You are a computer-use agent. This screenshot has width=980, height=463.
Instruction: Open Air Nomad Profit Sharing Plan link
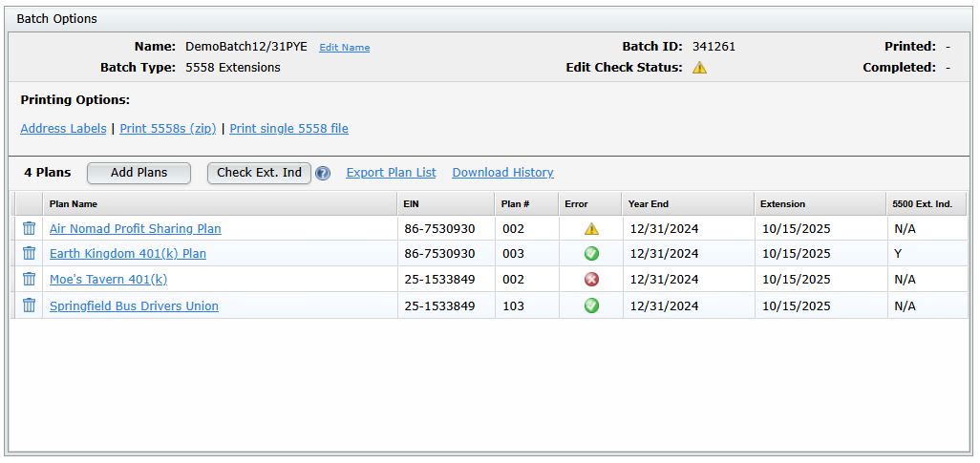(x=136, y=229)
